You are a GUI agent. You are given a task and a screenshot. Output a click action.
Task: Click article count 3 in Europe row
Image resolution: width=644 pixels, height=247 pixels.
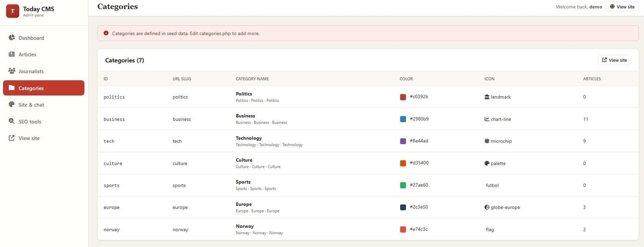pyautogui.click(x=584, y=207)
